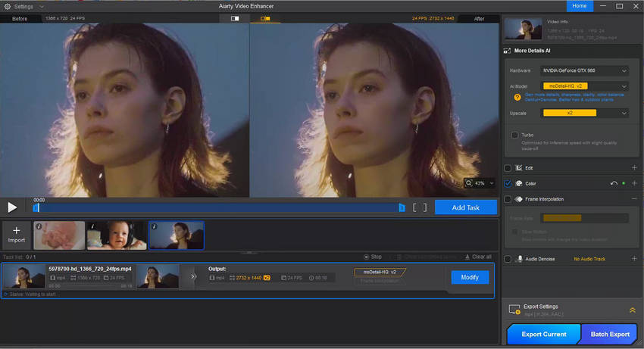Open Hardware NVIDIA GeForce dropdown
The image size is (644, 349).
584,70
